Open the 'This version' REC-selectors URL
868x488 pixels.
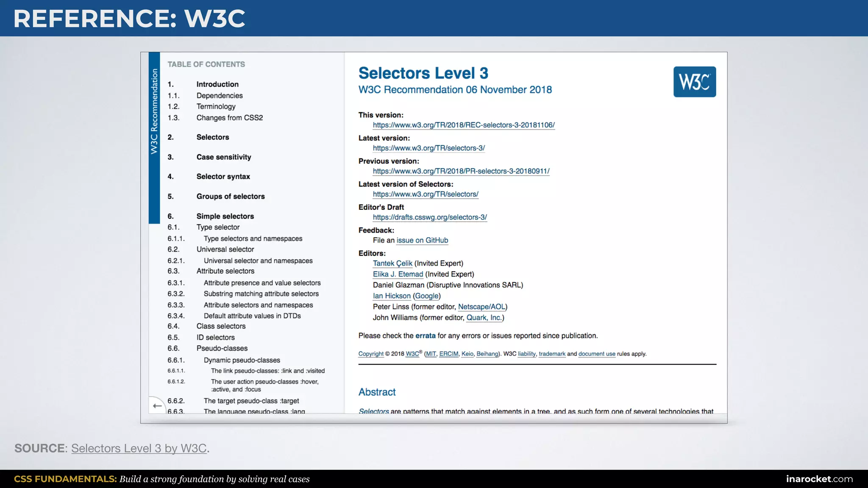click(464, 125)
